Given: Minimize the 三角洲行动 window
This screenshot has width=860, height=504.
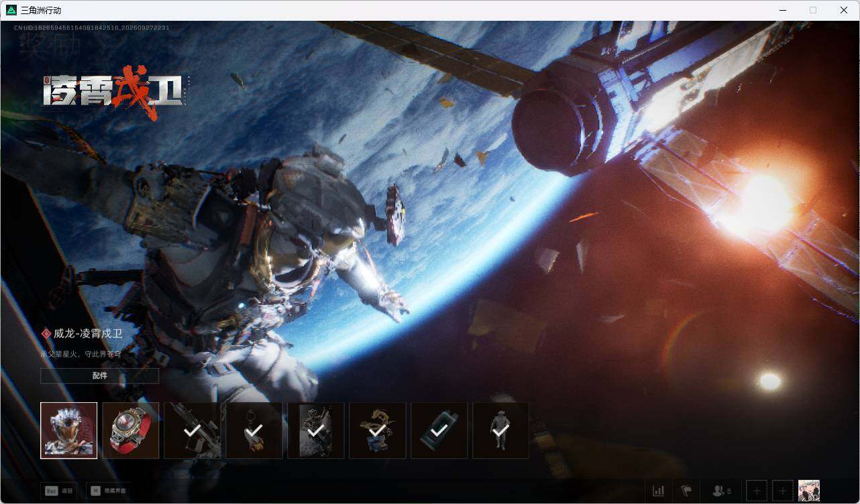Looking at the screenshot, I should pos(783,10).
